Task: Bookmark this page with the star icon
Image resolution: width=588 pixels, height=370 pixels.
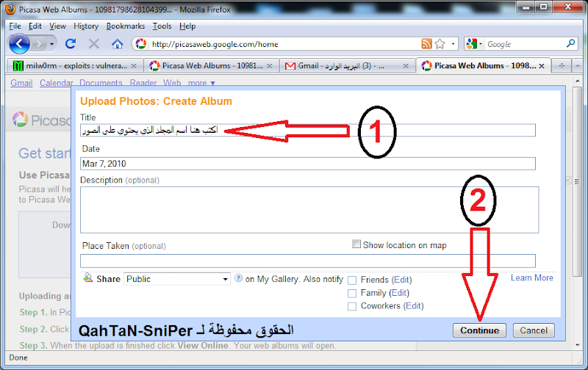Action: pyautogui.click(x=440, y=44)
